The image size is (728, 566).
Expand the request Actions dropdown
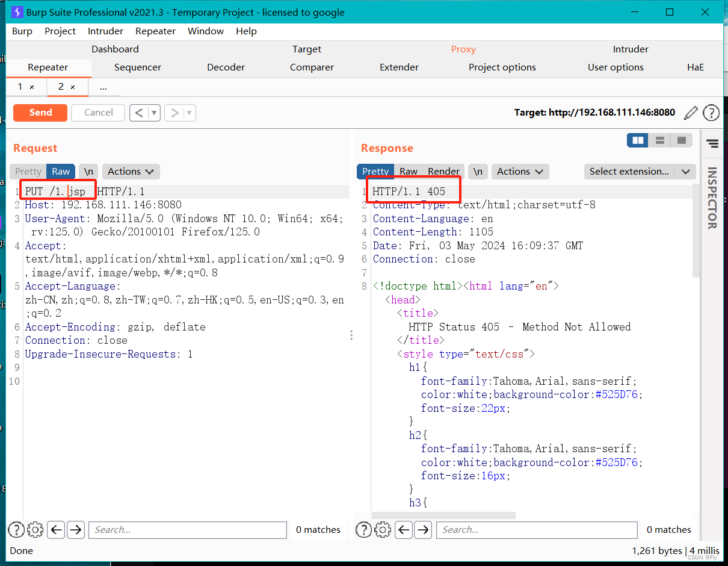[x=131, y=172]
